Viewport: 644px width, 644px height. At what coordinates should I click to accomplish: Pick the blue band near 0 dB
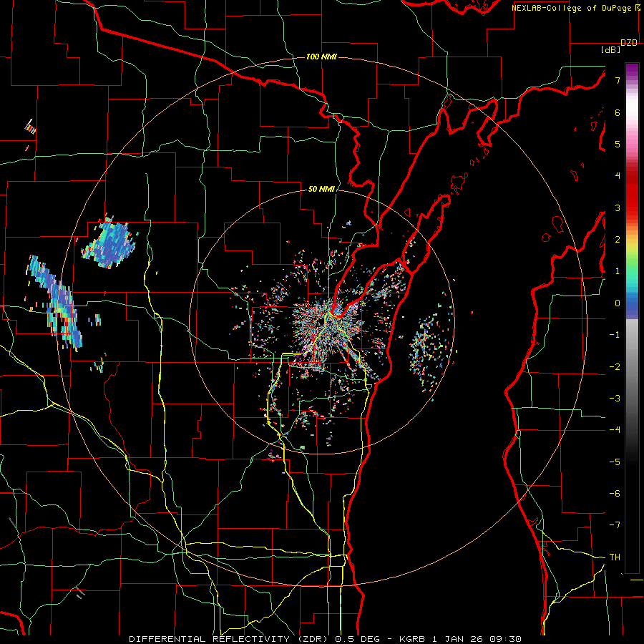632,307
